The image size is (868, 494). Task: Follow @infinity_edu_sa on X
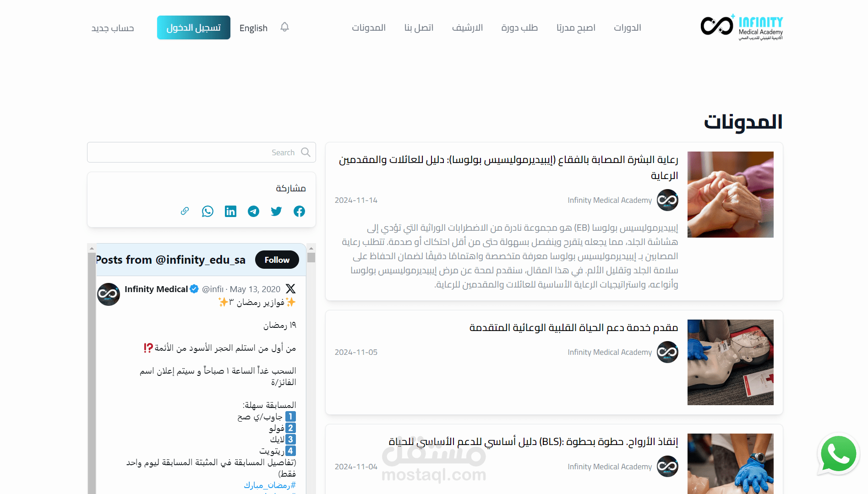tap(277, 260)
